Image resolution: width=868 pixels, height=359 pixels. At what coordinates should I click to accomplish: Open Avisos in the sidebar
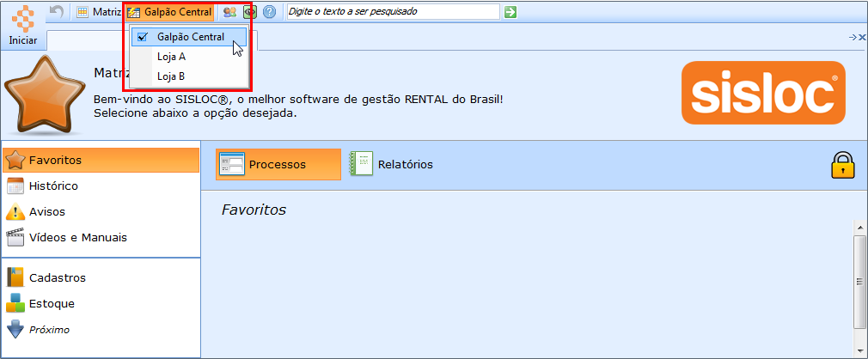click(101, 212)
